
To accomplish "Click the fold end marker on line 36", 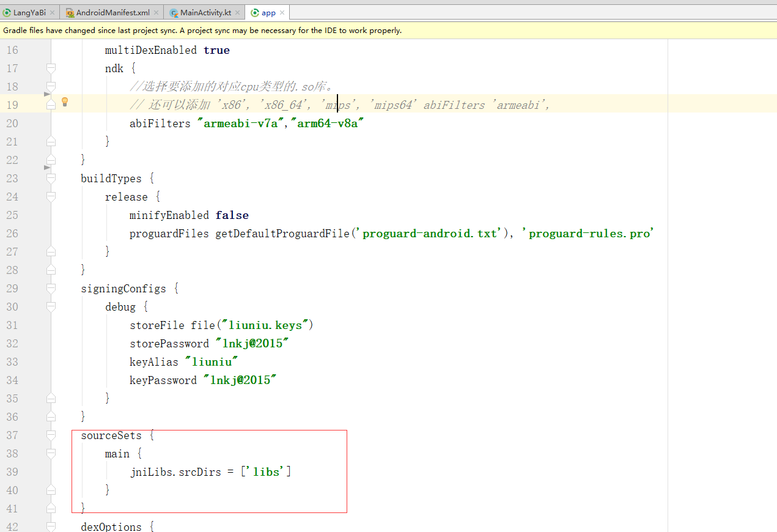I will click(x=51, y=416).
